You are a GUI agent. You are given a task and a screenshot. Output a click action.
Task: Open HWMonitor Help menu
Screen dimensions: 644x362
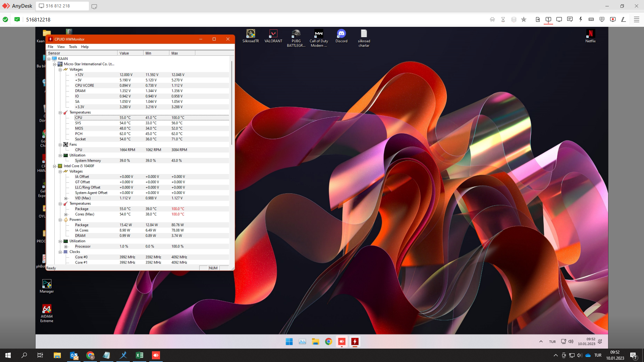(85, 47)
